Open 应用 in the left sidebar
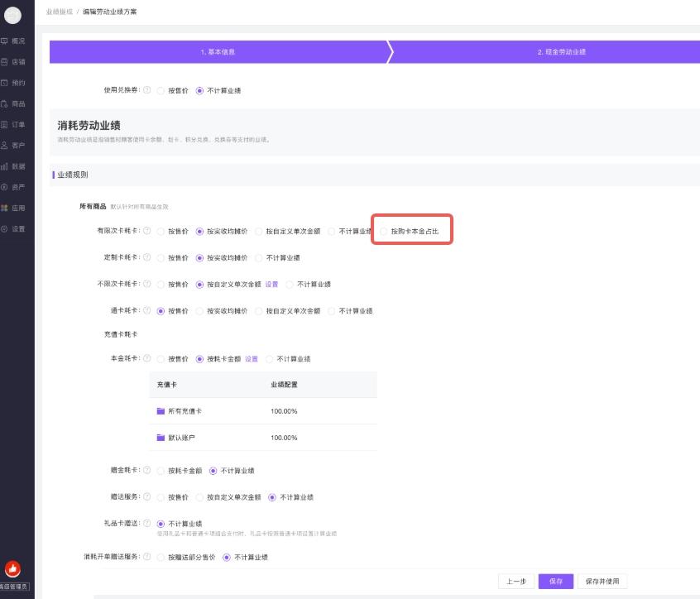This screenshot has width=700, height=599. click(13, 208)
